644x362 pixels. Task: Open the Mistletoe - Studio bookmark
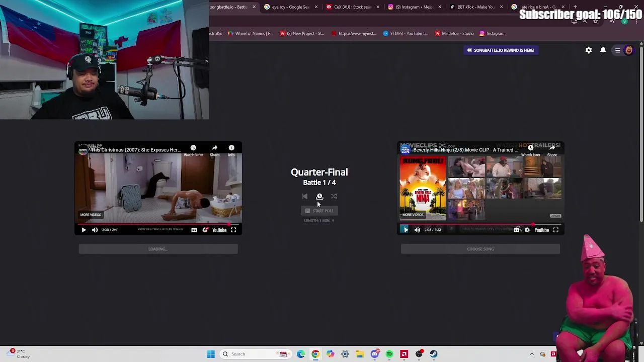pos(454,34)
